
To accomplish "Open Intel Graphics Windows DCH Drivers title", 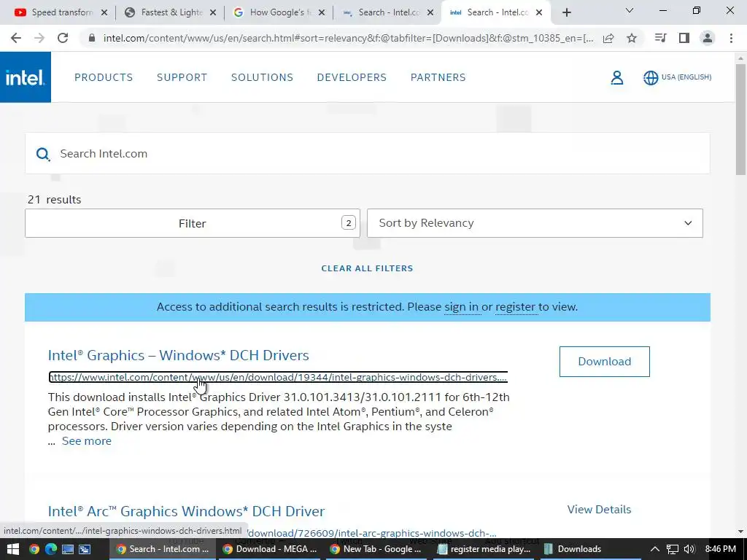I will click(x=178, y=355).
